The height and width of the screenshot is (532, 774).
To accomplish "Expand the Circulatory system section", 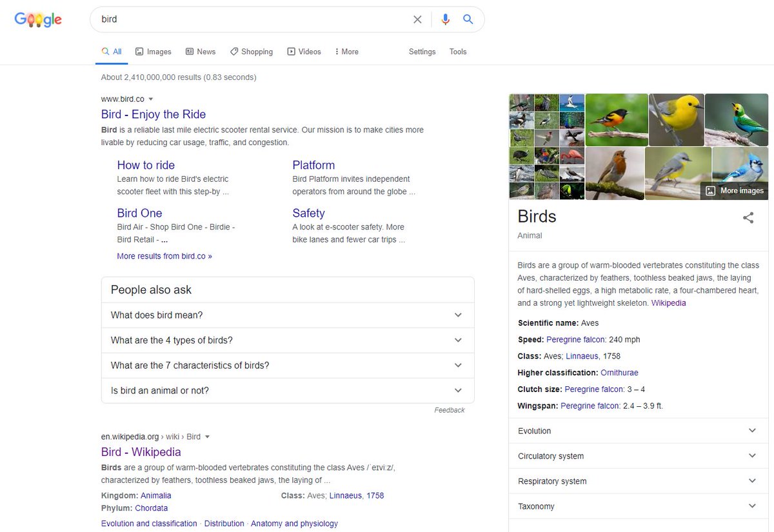I will [639, 456].
